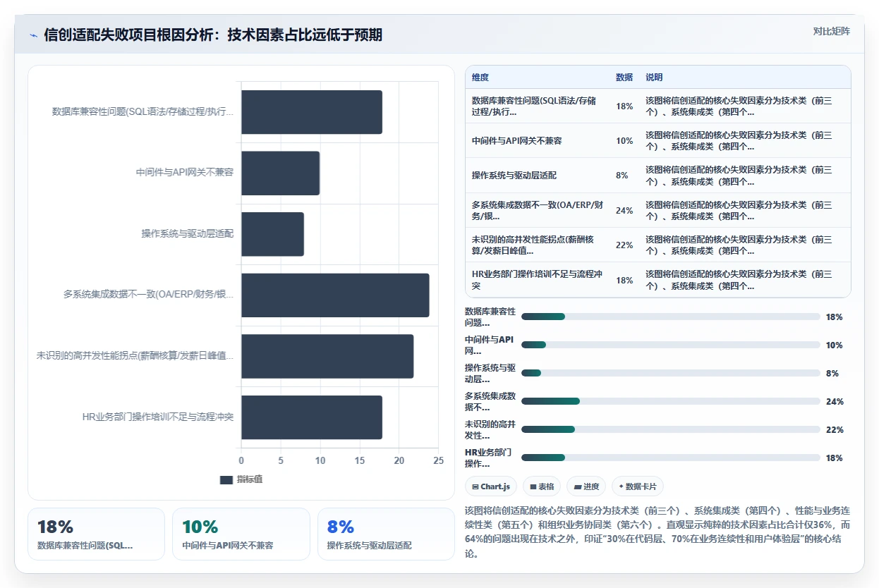Click the 未识别的高并发性能拐点 chart bar
The width and height of the screenshot is (879, 588).
pyautogui.click(x=327, y=356)
